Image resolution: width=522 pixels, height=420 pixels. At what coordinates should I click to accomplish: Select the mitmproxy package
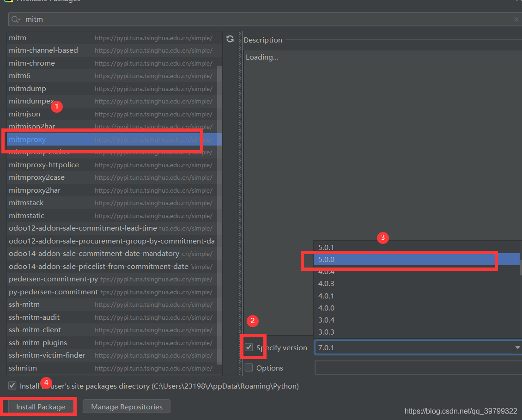click(x=27, y=139)
